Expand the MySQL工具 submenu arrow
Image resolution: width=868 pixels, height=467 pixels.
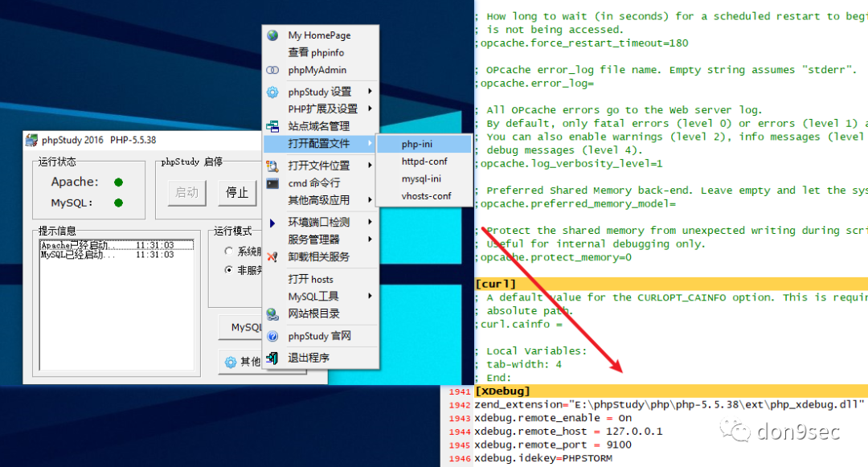coord(370,296)
